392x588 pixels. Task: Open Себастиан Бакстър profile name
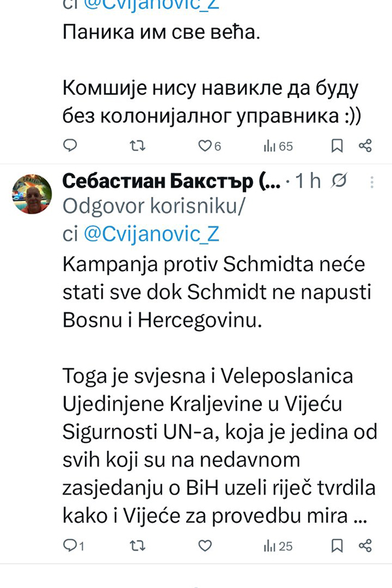[x=170, y=182]
